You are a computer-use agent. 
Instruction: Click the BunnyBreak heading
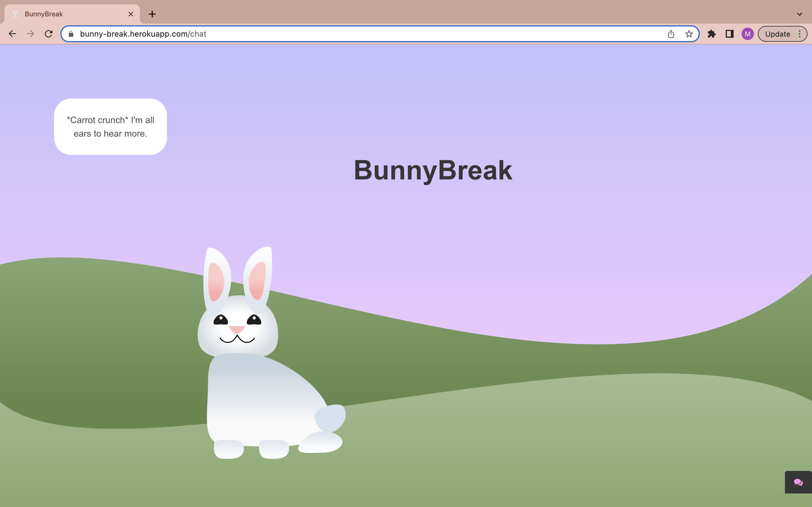click(x=433, y=170)
